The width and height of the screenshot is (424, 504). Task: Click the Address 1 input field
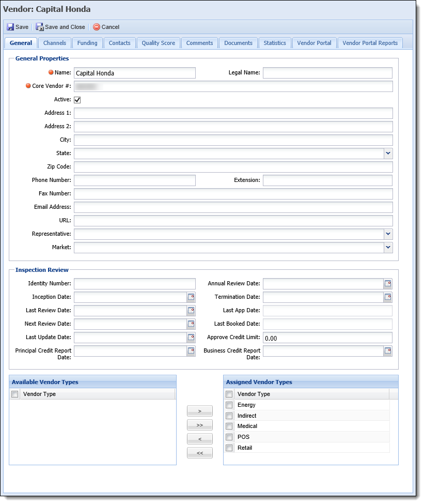[233, 113]
